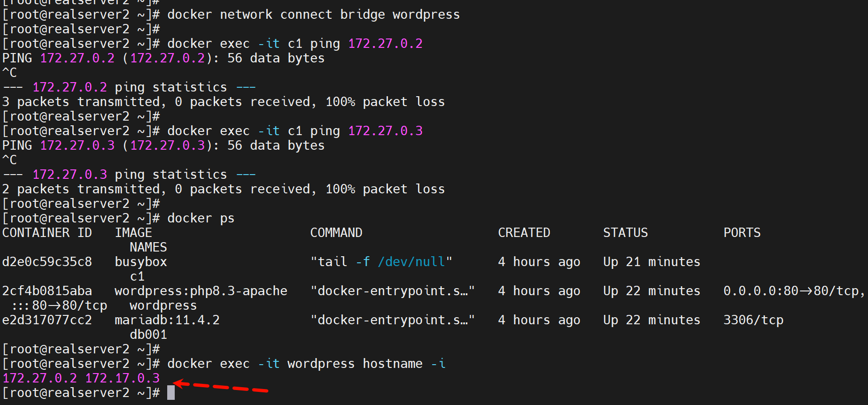
Task: Click the db001 container name
Action: [148, 335]
